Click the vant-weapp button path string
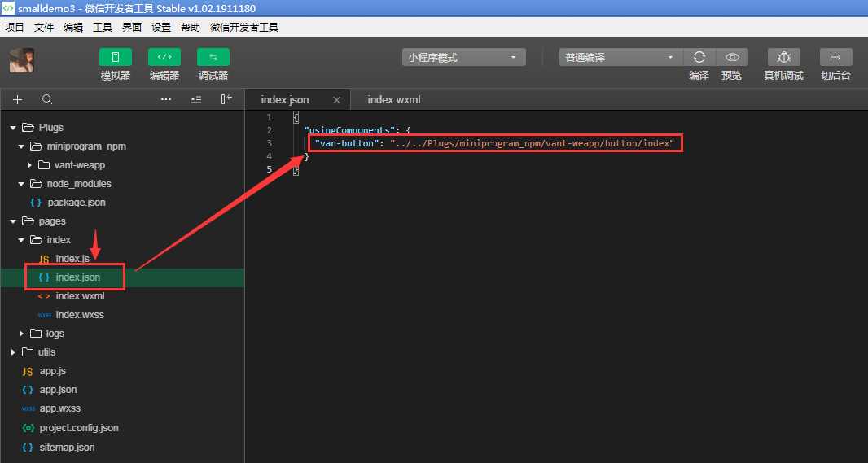Viewport: 868px width, 463px height. click(x=532, y=143)
